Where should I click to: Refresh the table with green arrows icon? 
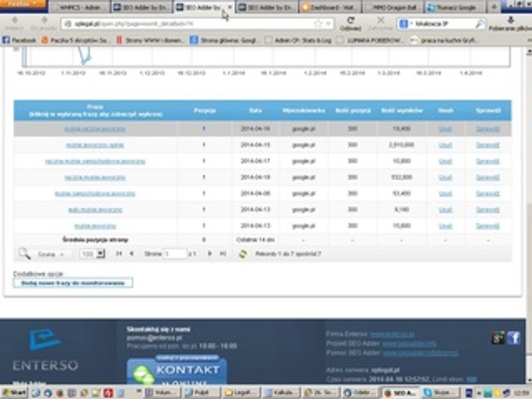coord(243,253)
